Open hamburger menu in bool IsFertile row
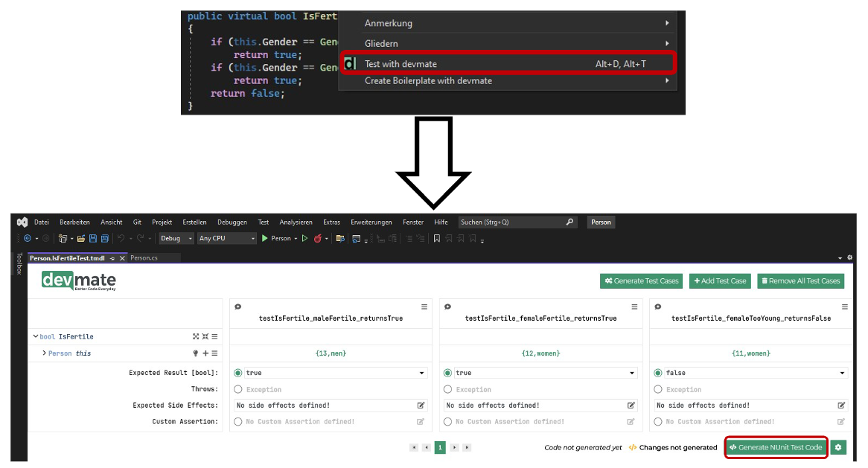This screenshot has height=468, width=868. pos(215,336)
